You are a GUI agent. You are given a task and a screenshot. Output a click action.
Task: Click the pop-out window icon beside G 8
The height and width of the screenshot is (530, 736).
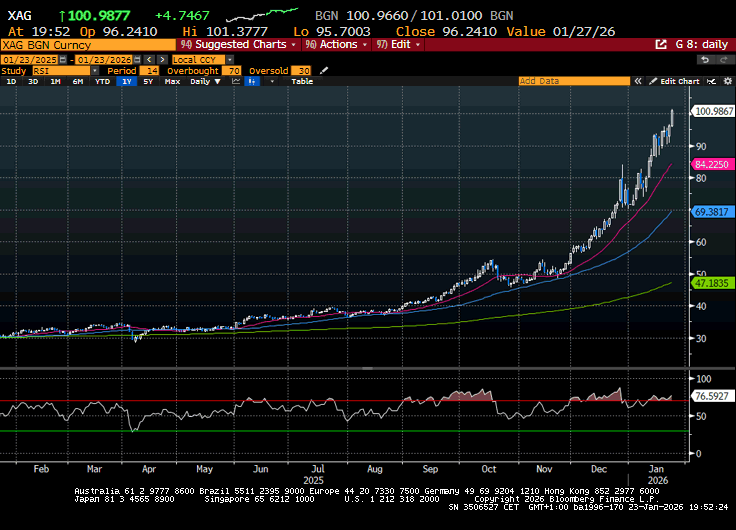coord(660,45)
